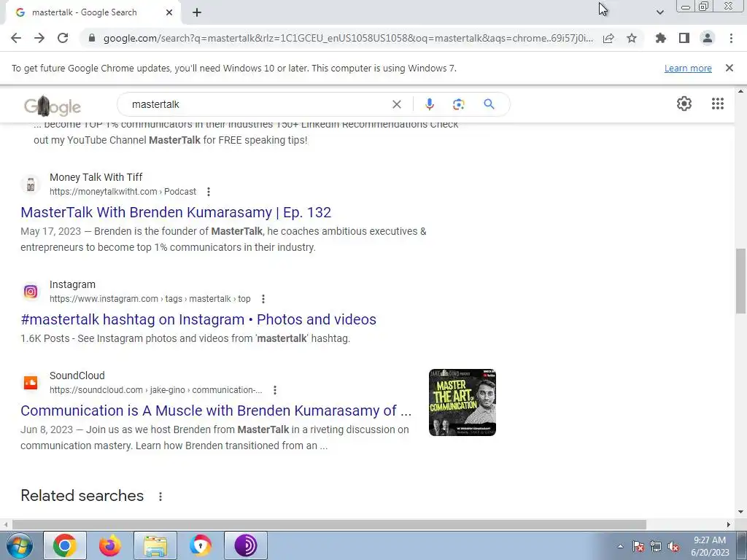Open the Google apps grid
This screenshot has width=747, height=560.
[x=718, y=104]
